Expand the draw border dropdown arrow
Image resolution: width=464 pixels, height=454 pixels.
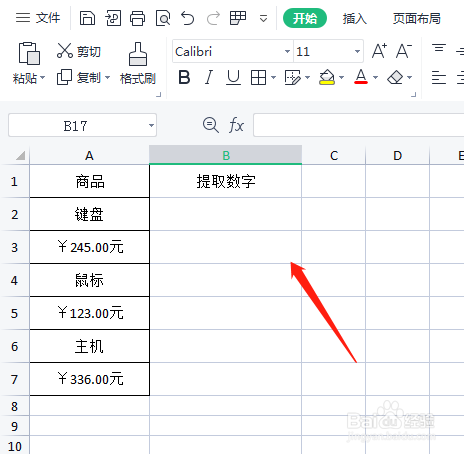307,78
